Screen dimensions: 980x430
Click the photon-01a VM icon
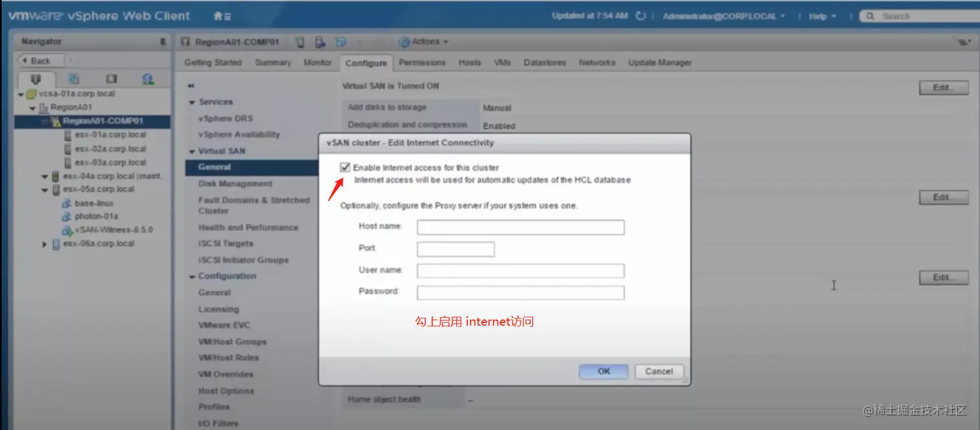click(67, 217)
